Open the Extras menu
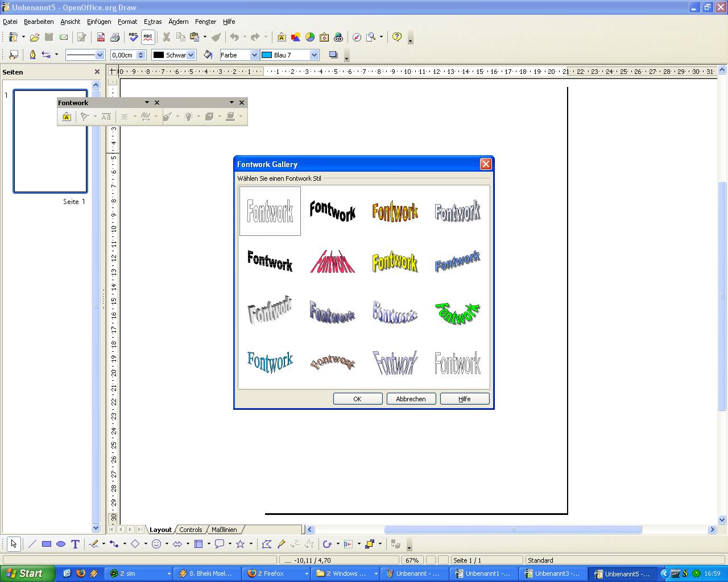 click(x=152, y=22)
